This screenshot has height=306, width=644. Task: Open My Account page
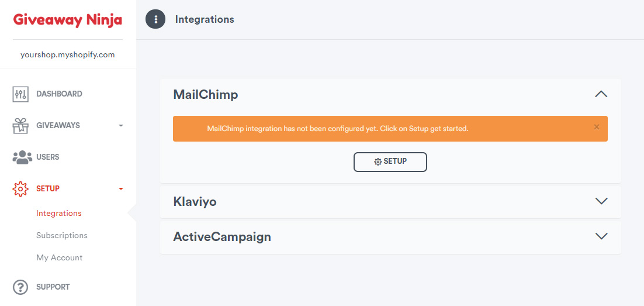click(60, 258)
